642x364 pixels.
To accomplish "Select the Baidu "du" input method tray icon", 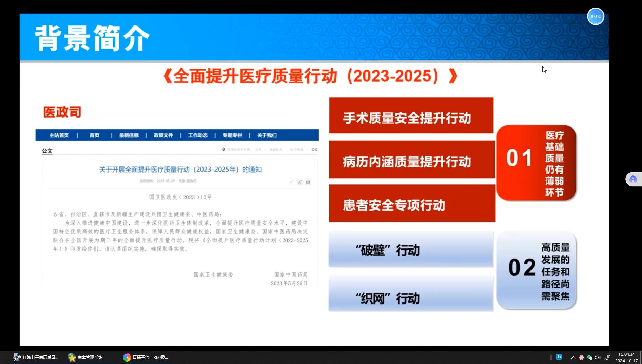I will [x=559, y=357].
